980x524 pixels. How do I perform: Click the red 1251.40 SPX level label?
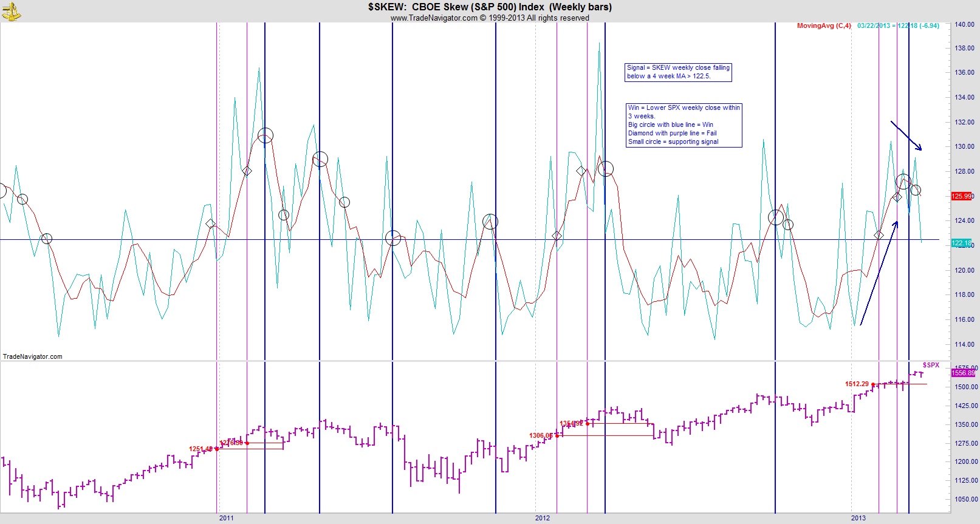pos(200,449)
